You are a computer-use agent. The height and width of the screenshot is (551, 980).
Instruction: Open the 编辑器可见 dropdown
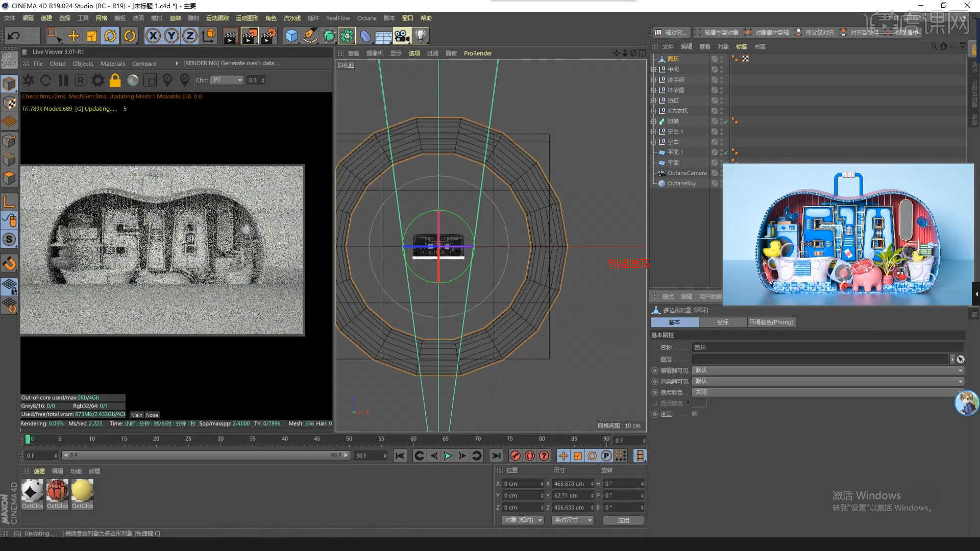coord(828,370)
